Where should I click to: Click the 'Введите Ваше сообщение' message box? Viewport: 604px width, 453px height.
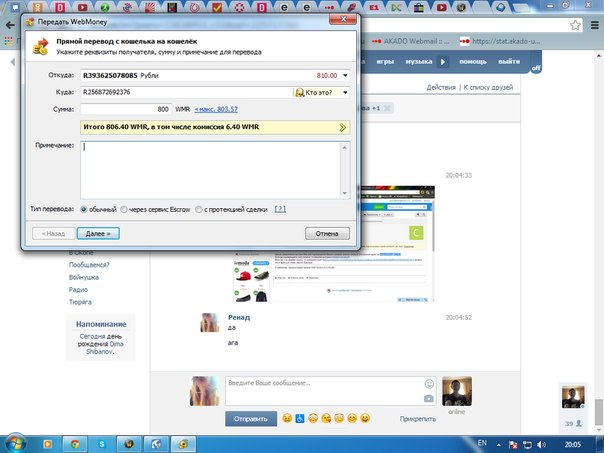(324, 391)
